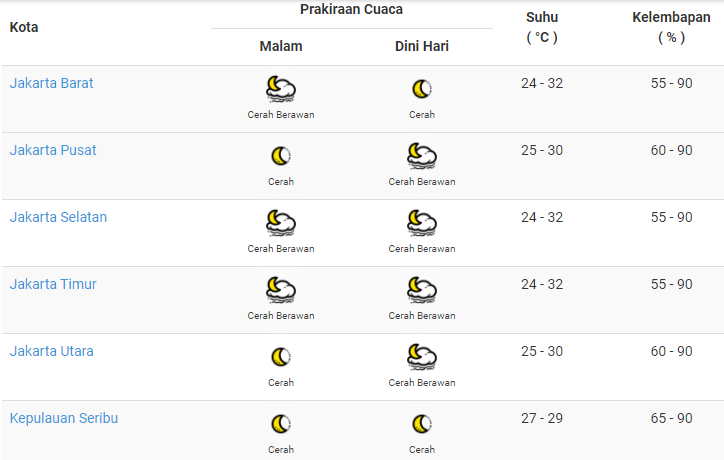Click Jakarta Utara Dini Hari cloudy moon icon
This screenshot has height=460, width=724.
[422, 357]
